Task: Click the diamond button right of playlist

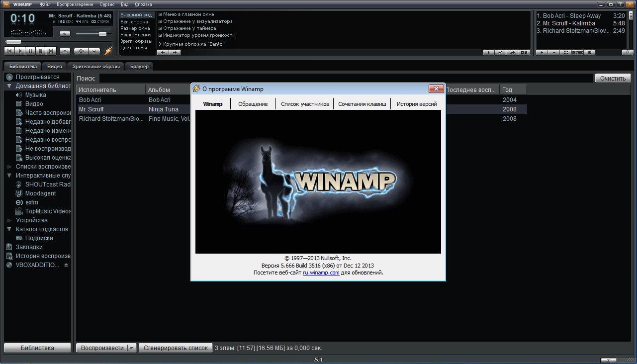Action: click(628, 52)
